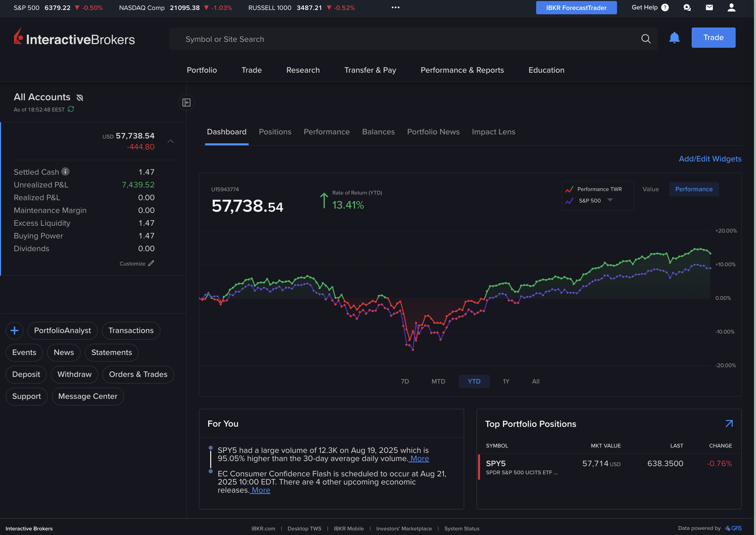
Task: Click the Add/Edit Widgets link
Action: (x=710, y=159)
